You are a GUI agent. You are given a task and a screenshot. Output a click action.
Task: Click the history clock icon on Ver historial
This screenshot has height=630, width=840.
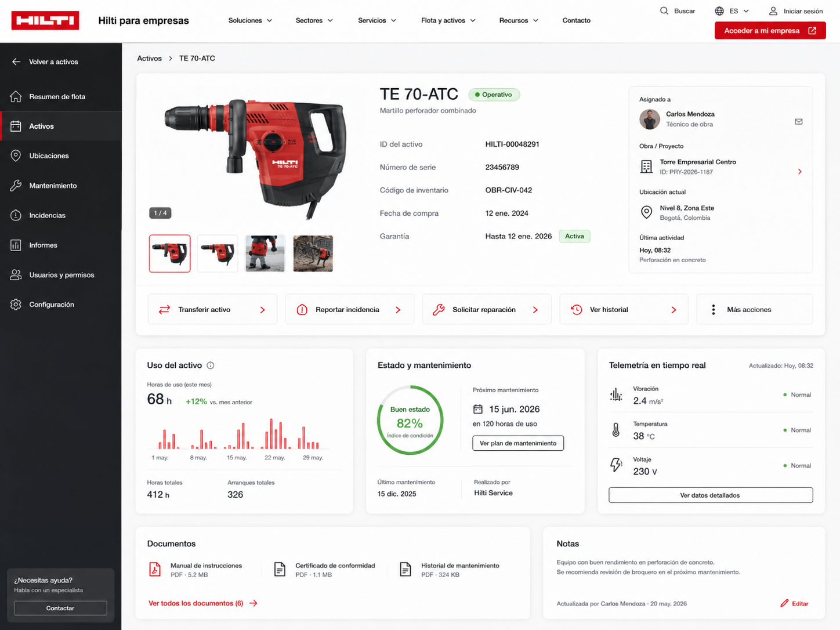pos(577,310)
